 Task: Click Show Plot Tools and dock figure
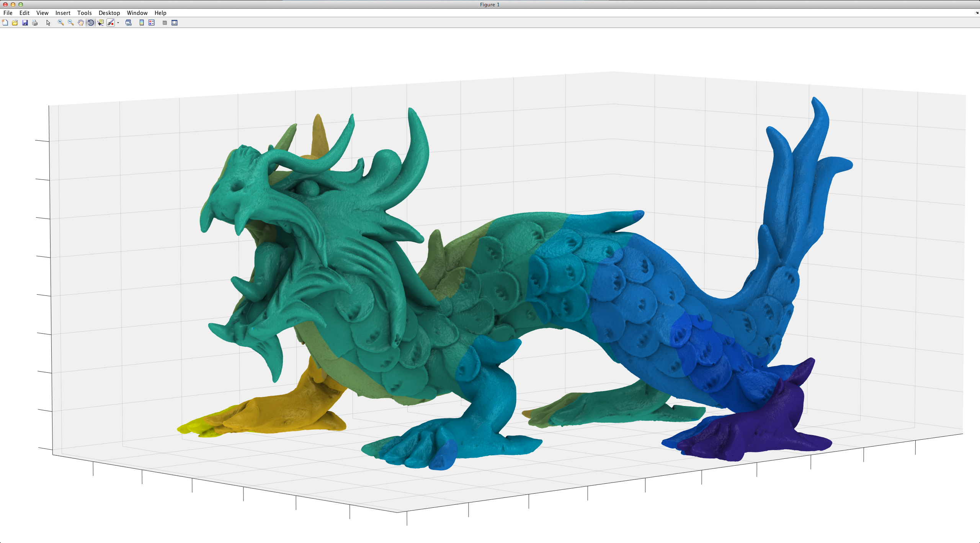click(x=175, y=23)
